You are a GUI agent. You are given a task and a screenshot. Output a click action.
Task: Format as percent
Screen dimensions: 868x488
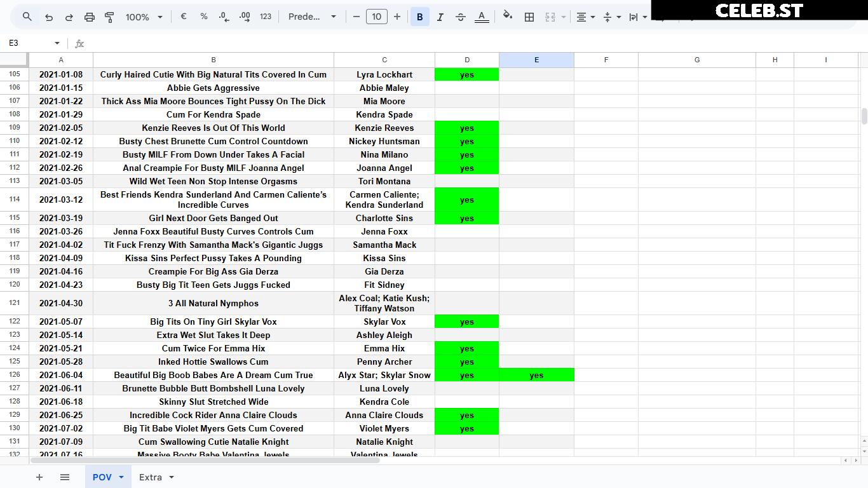pos(204,17)
